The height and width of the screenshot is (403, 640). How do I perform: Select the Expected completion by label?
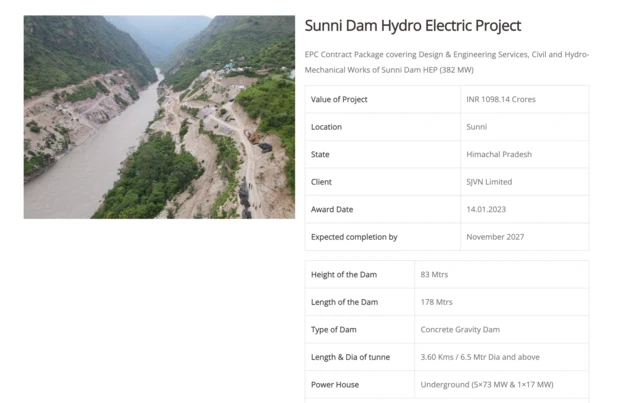click(x=354, y=237)
